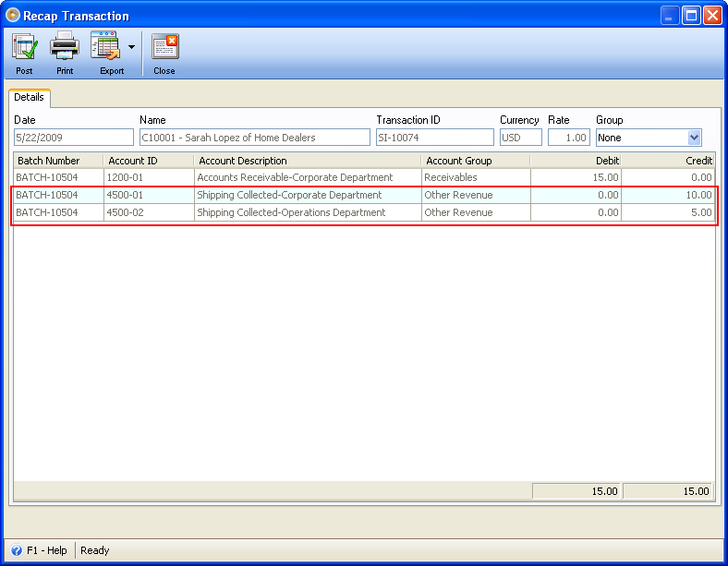Click the 0.00 credit cell in 1200-01 row
Viewport: 728px width, 566px height.
point(668,177)
